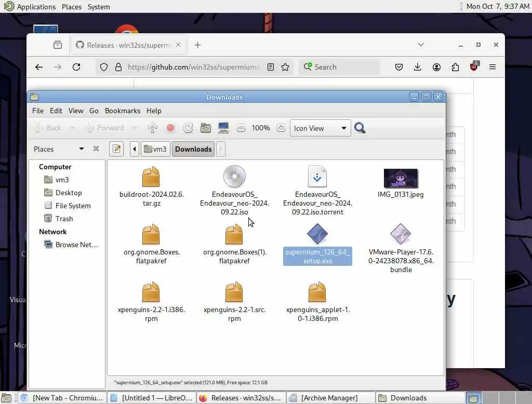This screenshot has height=404, width=532.
Task: Click the path bar left scroll arrow
Action: 135,149
